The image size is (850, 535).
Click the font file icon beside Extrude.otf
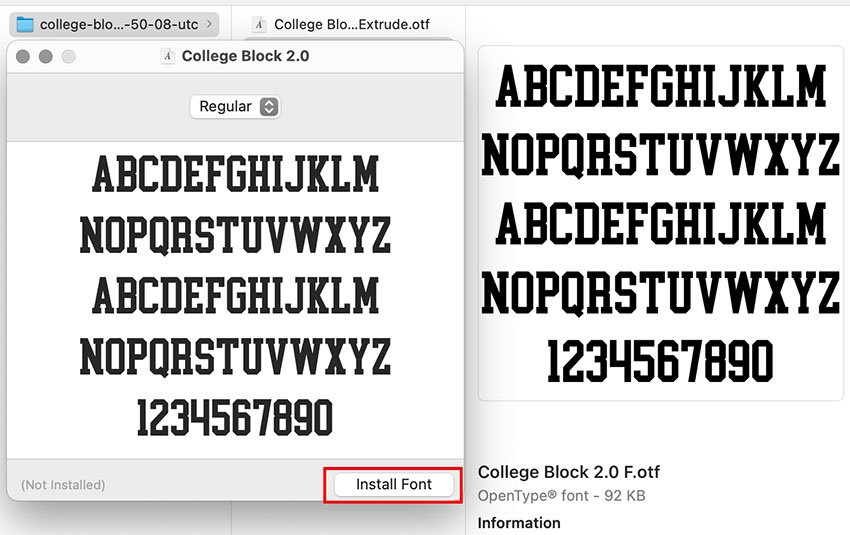[259, 24]
